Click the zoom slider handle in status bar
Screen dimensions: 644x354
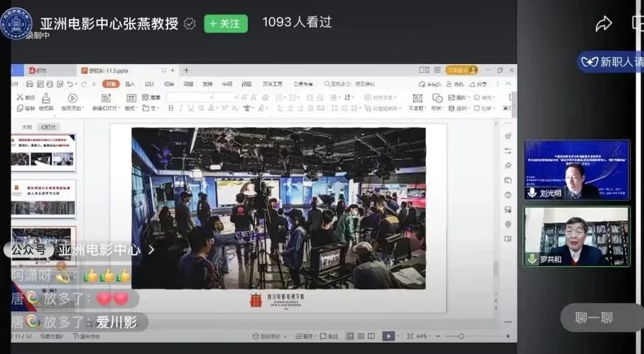(460, 336)
